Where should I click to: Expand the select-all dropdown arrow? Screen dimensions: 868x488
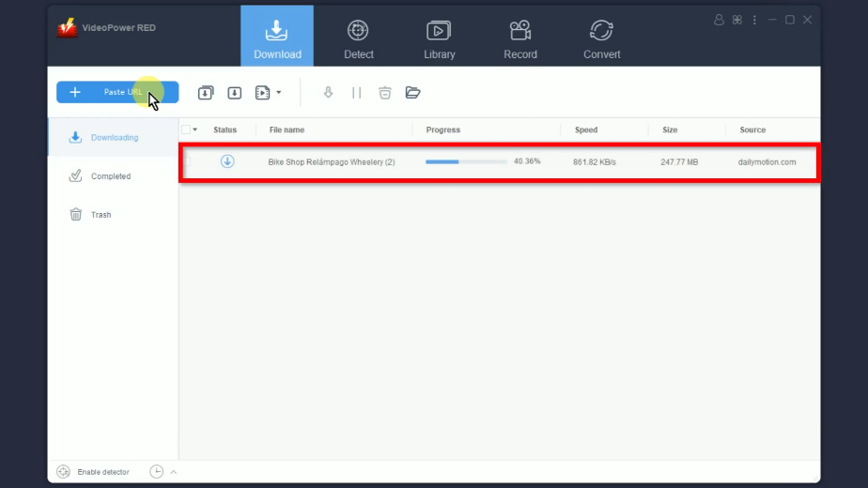click(x=194, y=130)
